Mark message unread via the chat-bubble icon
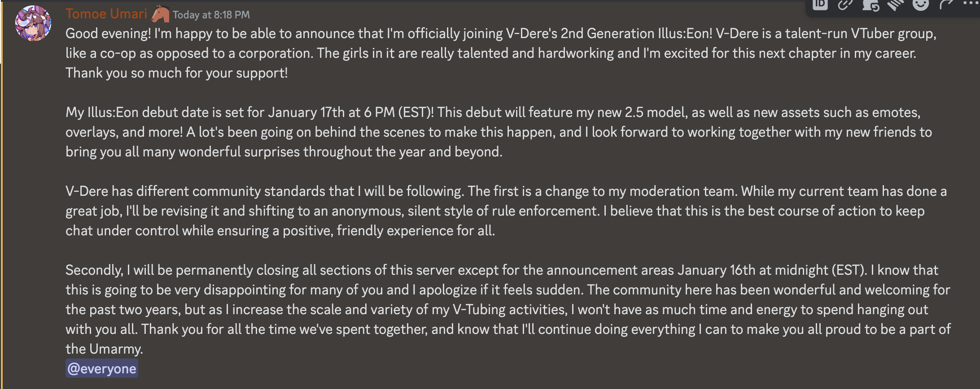This screenshot has width=980, height=389. pyautogui.click(x=871, y=4)
